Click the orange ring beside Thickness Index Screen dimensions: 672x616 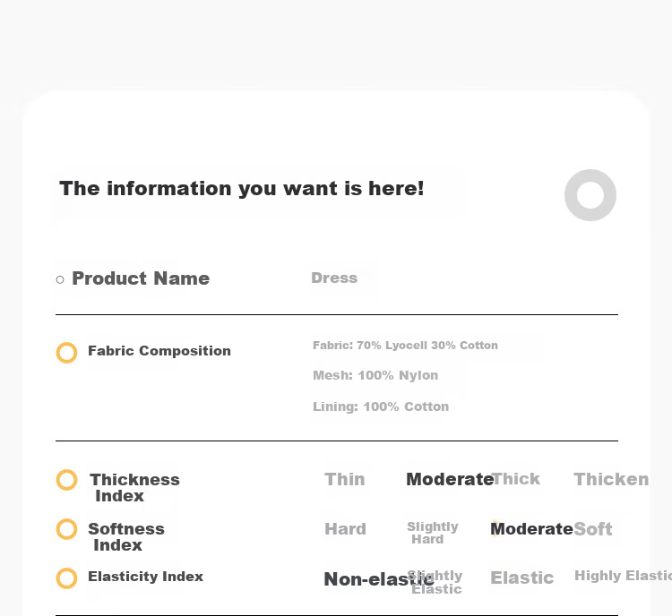click(66, 479)
